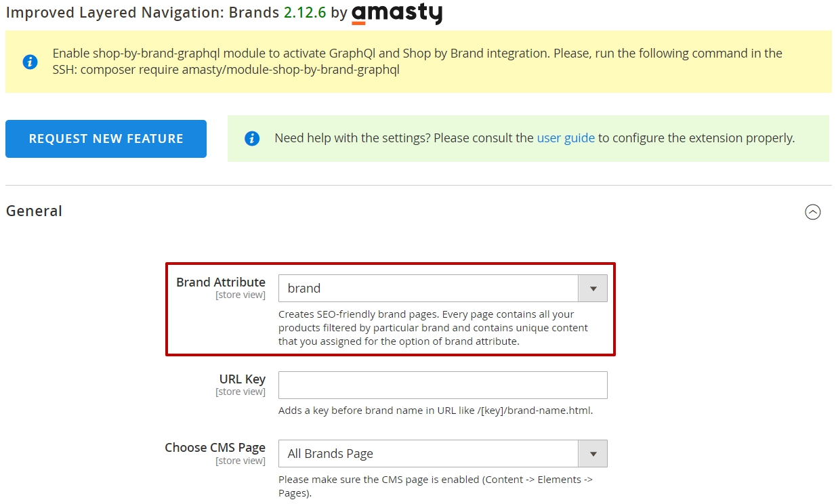Click the Brand Attribute dropdown arrow
Viewport: 836px width, 504px height.
coord(593,288)
